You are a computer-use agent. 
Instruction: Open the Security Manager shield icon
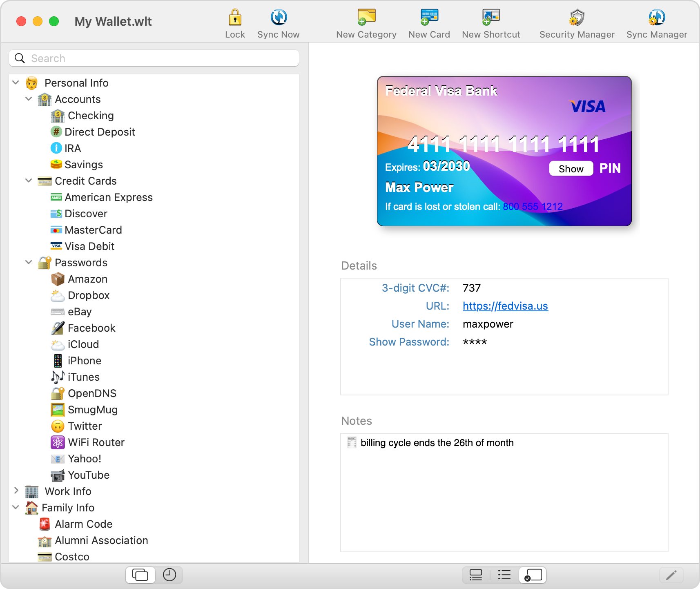(x=577, y=17)
